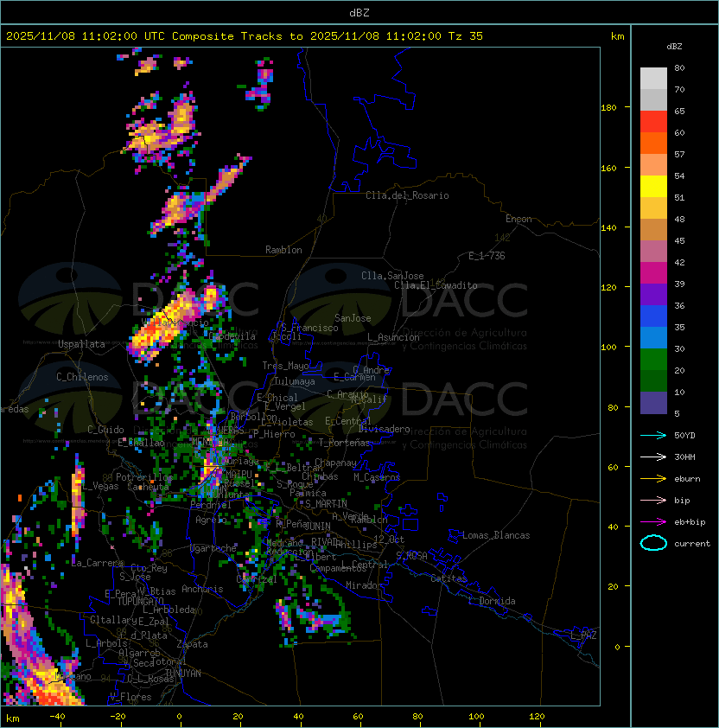Click the pink bip arrow in legend
719x728 pixels.
click(x=653, y=501)
